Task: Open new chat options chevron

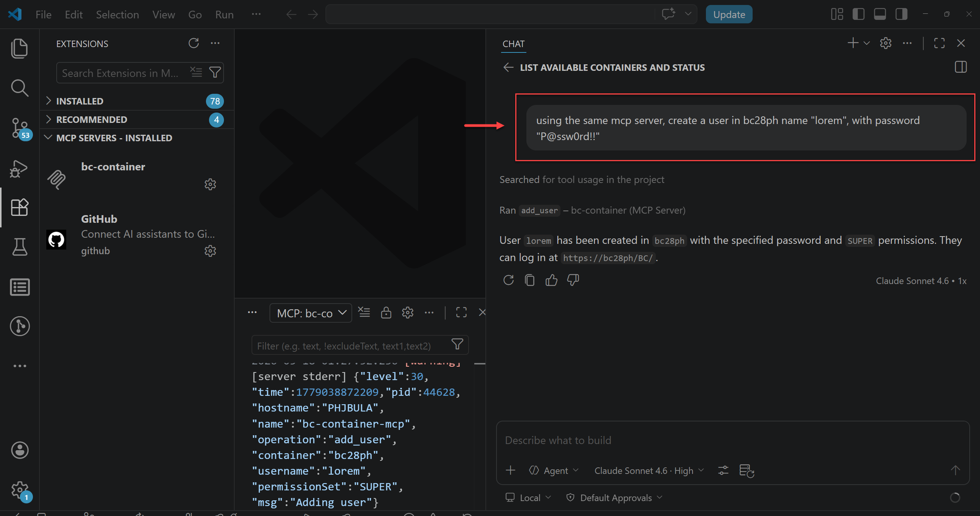Action: [x=867, y=43]
